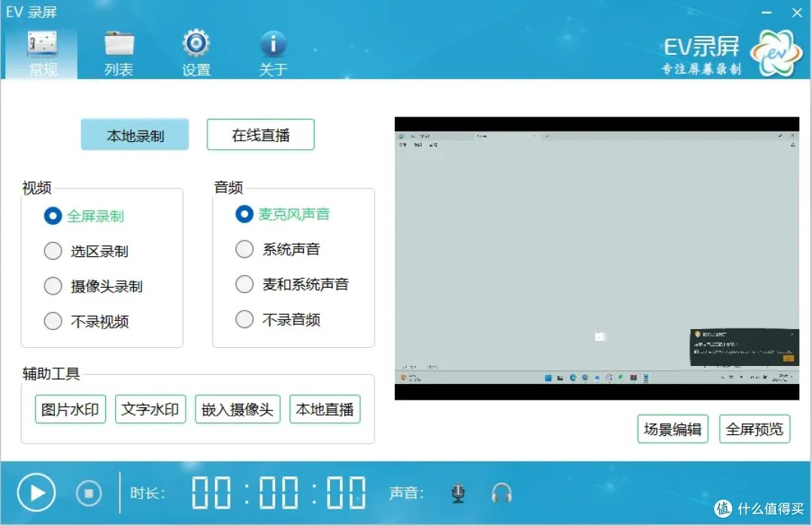
Task: Click the screen preview thumbnail
Action: (596, 258)
